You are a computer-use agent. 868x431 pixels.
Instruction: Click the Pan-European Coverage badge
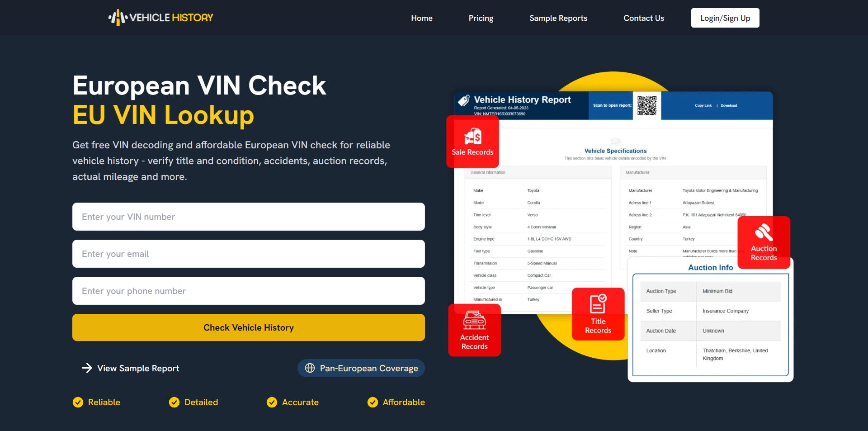(361, 368)
